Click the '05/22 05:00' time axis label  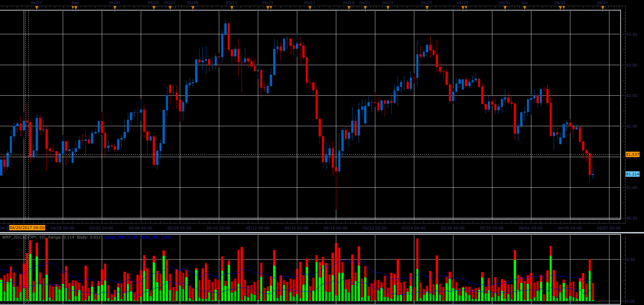pos(375,228)
